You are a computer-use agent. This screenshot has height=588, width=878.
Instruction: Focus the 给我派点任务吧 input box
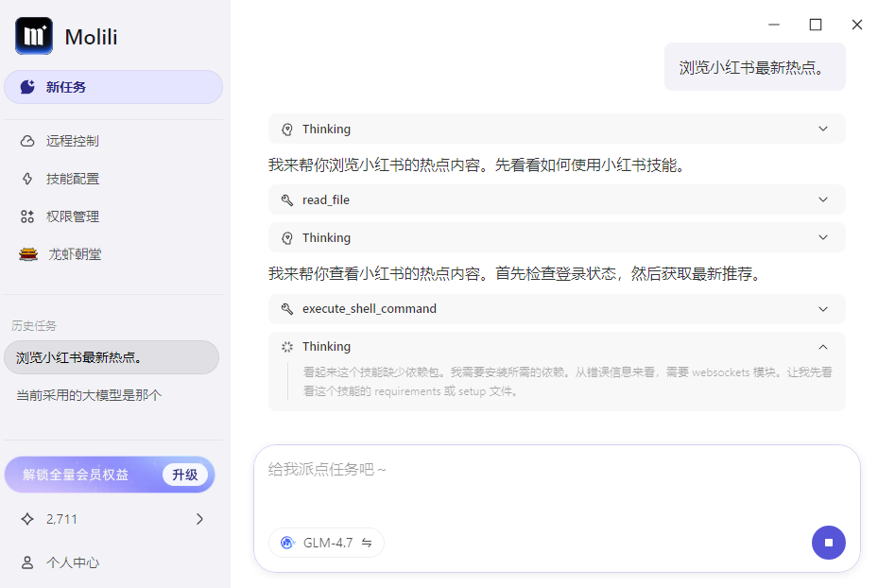coord(557,484)
